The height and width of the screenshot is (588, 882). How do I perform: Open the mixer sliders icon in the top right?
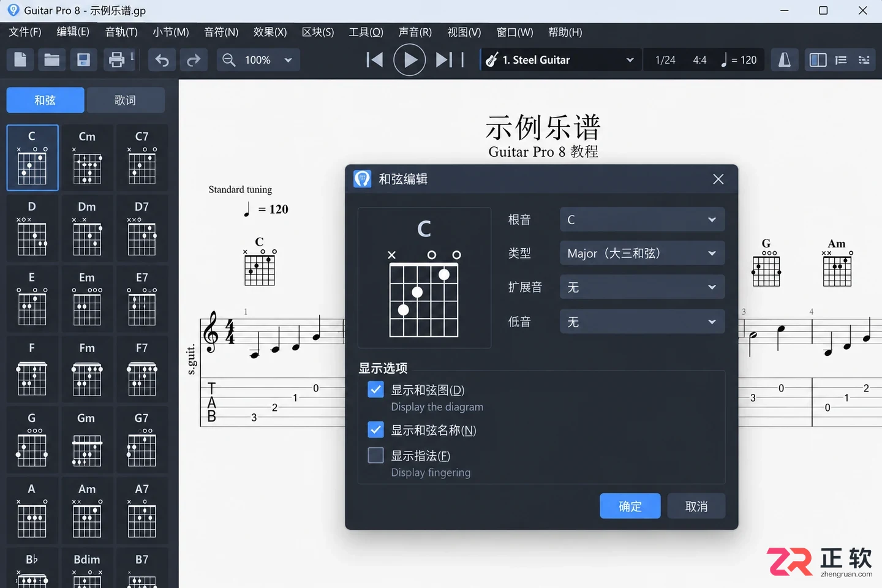(x=864, y=59)
